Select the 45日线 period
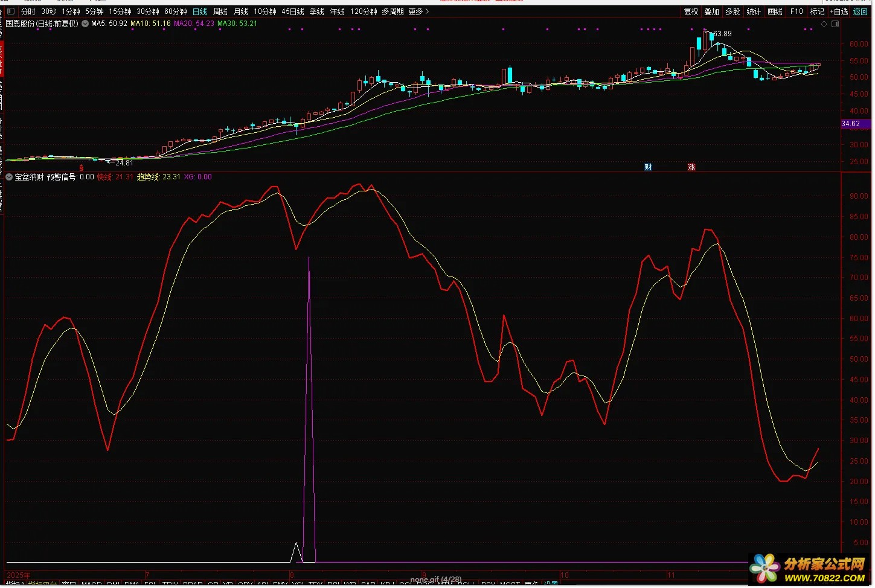 (x=293, y=11)
